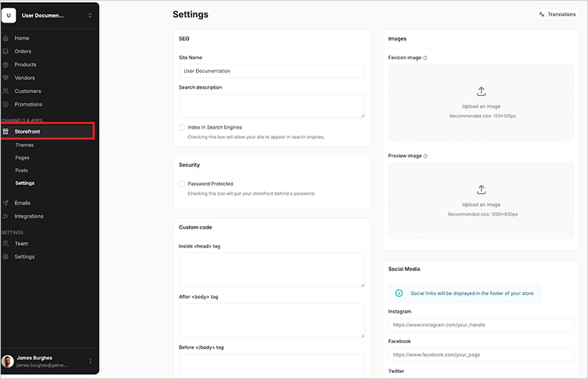Open Posts under Storefront

click(22, 171)
